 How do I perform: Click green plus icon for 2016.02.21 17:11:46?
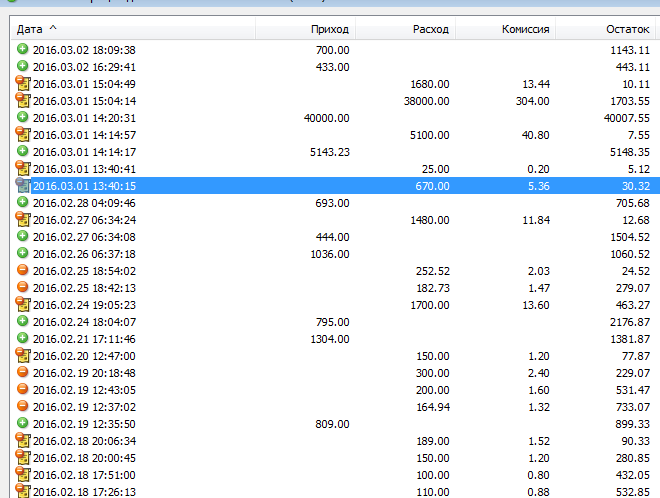tap(23, 338)
